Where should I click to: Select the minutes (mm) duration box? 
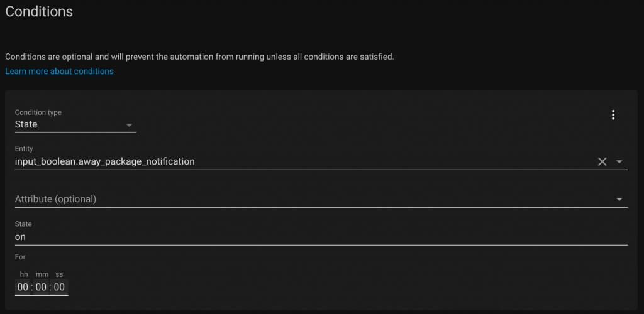pyautogui.click(x=41, y=287)
